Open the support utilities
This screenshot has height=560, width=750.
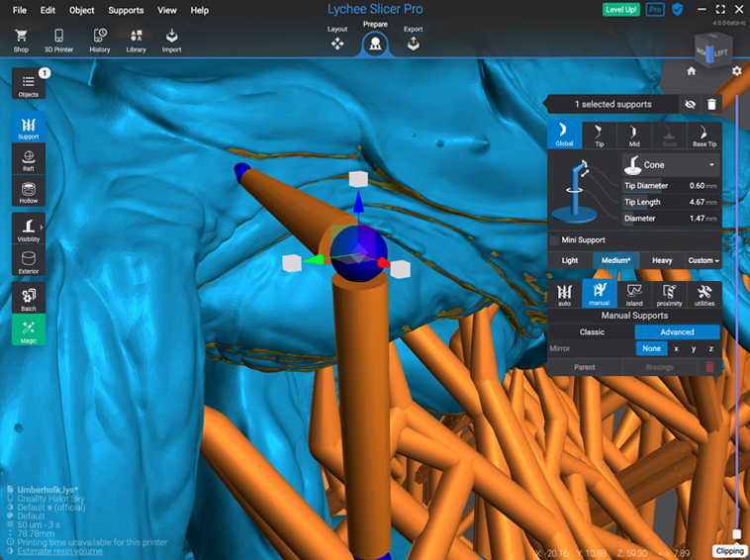(704, 295)
